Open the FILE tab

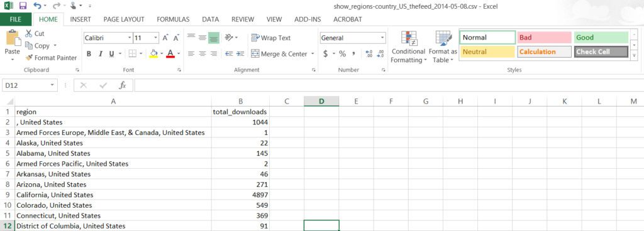coord(16,19)
